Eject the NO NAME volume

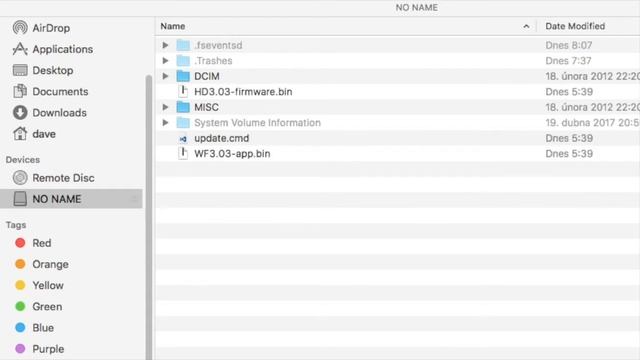coord(134,199)
